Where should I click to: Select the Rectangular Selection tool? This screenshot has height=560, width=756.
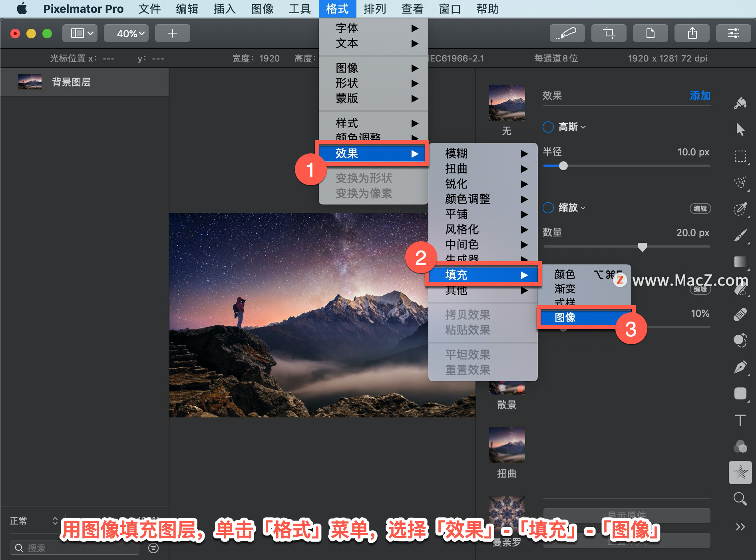click(740, 156)
